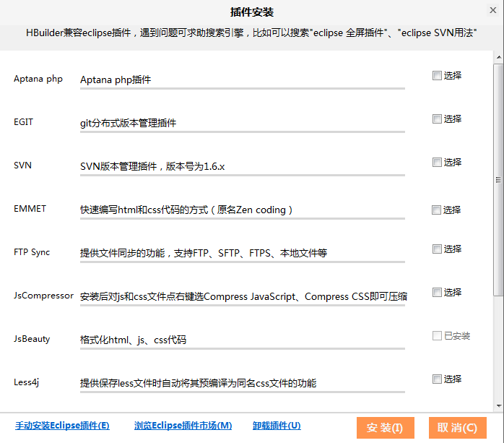Click the scrollbar down arrow
504x443 pixels.
498,406
